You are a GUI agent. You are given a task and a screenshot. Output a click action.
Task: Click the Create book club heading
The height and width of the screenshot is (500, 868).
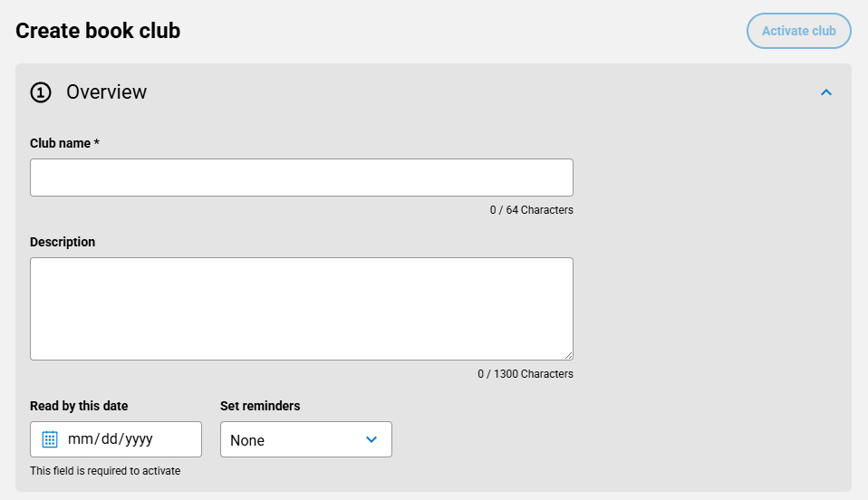click(x=98, y=31)
